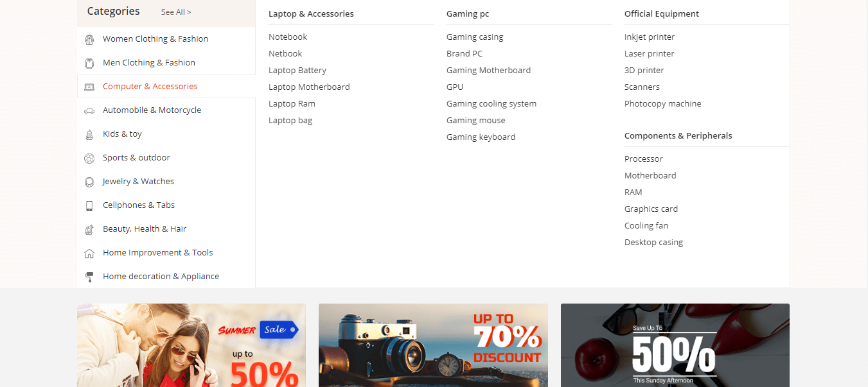Click the Cellphones & Tabs phone icon
This screenshot has width=868, height=387.
(x=89, y=206)
